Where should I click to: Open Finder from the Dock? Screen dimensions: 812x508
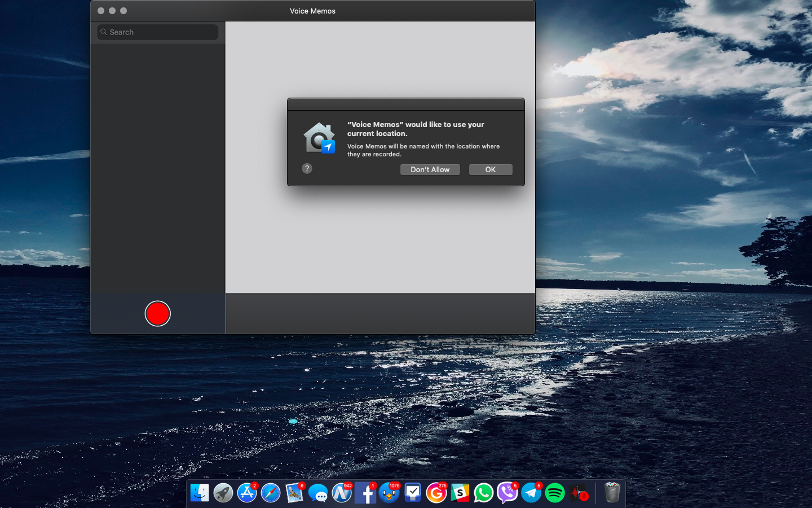point(200,493)
